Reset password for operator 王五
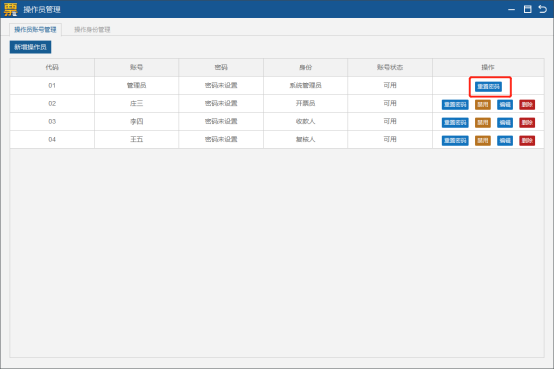Image resolution: width=554 pixels, height=370 pixels. (455, 141)
